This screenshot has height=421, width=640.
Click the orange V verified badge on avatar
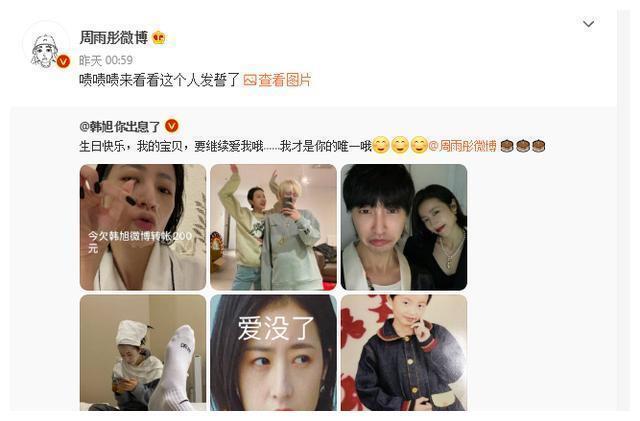coord(63,62)
